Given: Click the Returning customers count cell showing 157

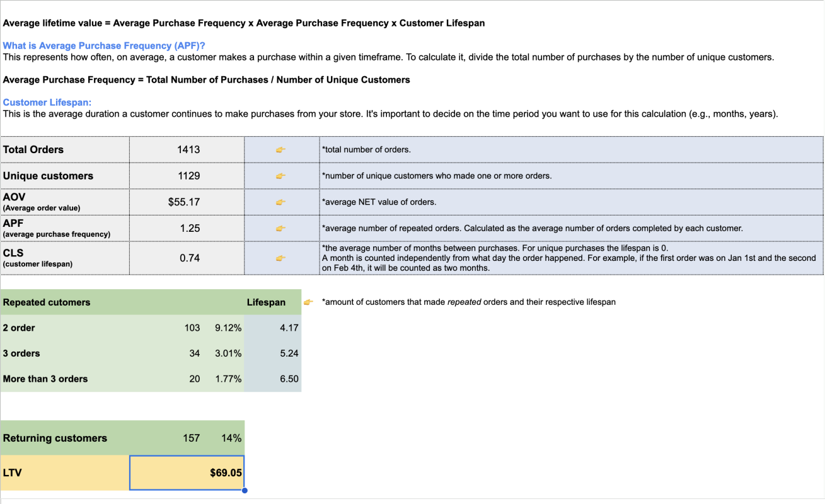Looking at the screenshot, I should pyautogui.click(x=191, y=438).
